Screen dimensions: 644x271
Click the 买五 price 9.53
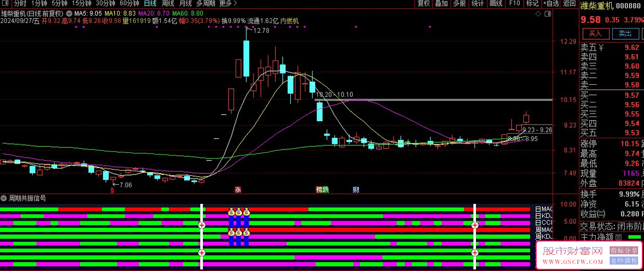point(632,133)
